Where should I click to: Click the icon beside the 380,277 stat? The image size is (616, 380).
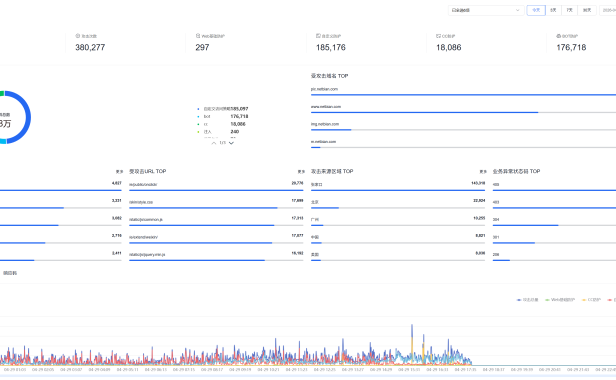77,36
